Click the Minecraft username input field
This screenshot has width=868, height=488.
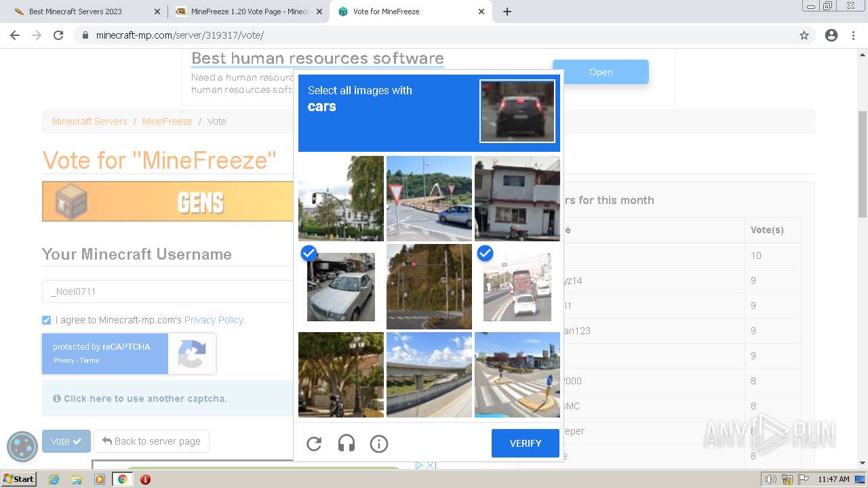point(167,291)
